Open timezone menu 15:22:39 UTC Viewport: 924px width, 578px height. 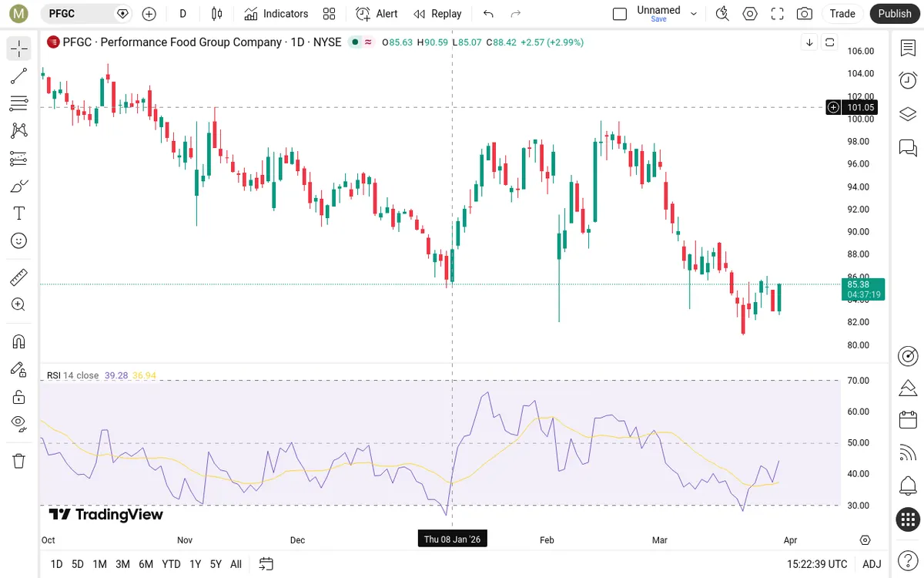point(816,564)
